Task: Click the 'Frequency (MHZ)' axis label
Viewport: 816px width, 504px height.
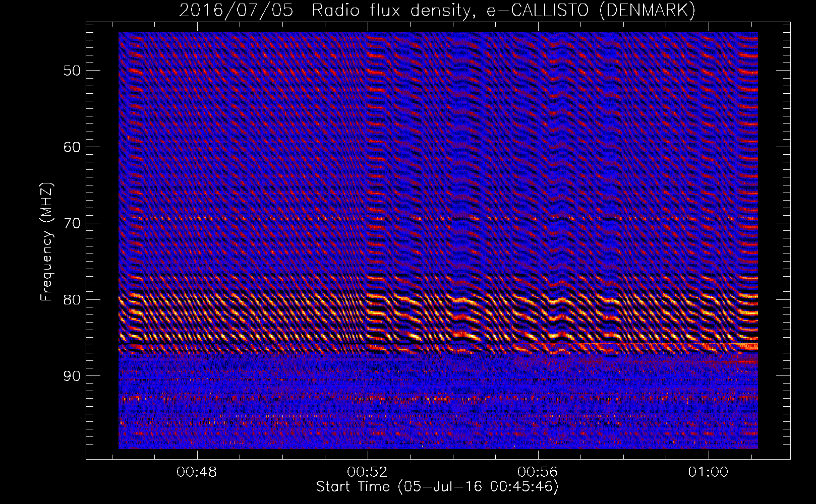Action: [46, 242]
